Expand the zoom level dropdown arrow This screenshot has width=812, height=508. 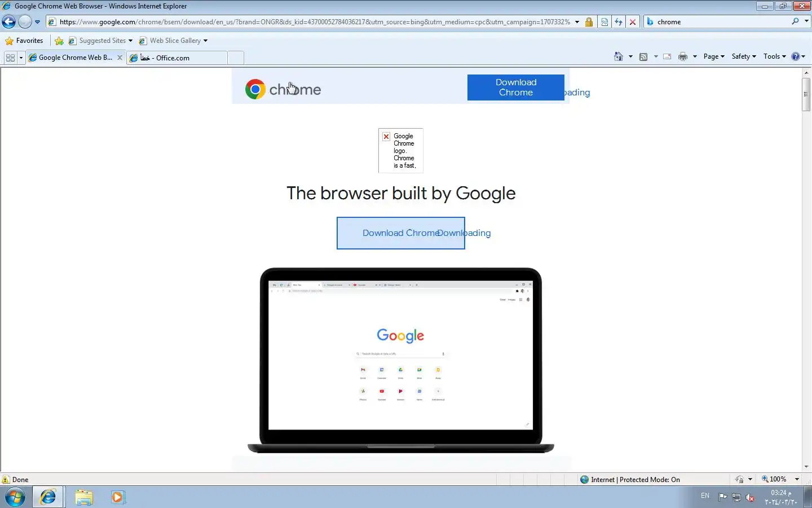coord(797,479)
